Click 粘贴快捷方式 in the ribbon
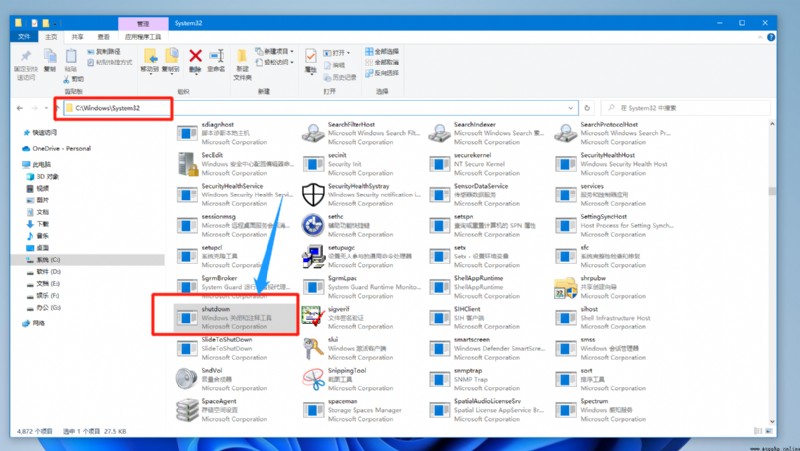800x451 pixels. [109, 62]
